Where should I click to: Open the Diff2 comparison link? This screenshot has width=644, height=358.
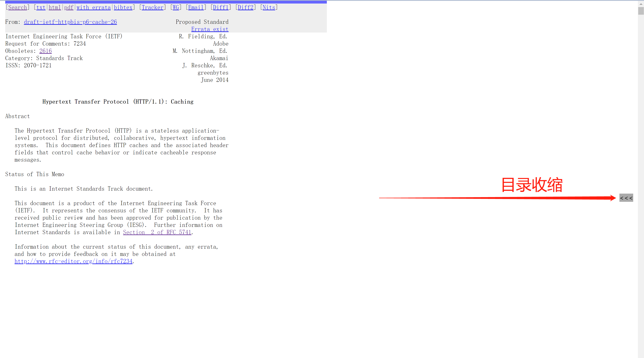[x=246, y=7]
